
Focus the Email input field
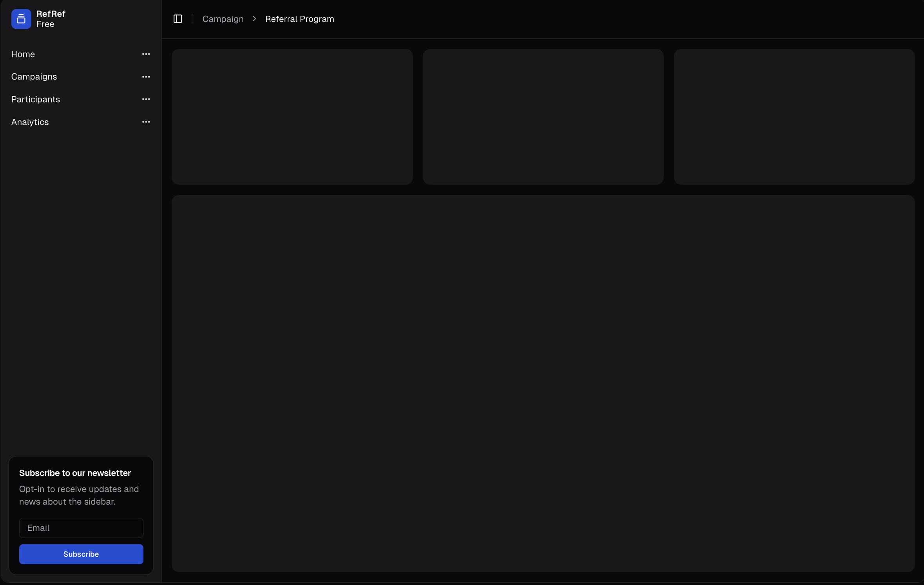click(81, 528)
